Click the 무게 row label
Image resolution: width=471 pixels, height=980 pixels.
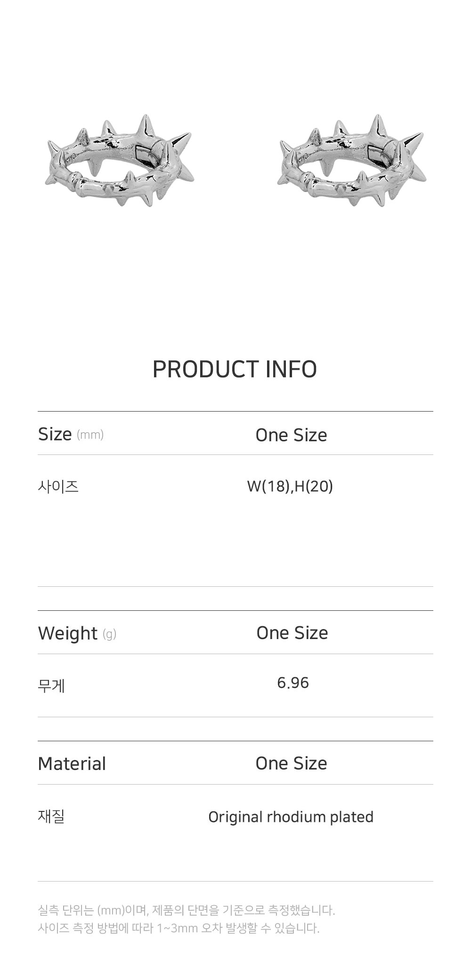click(51, 685)
